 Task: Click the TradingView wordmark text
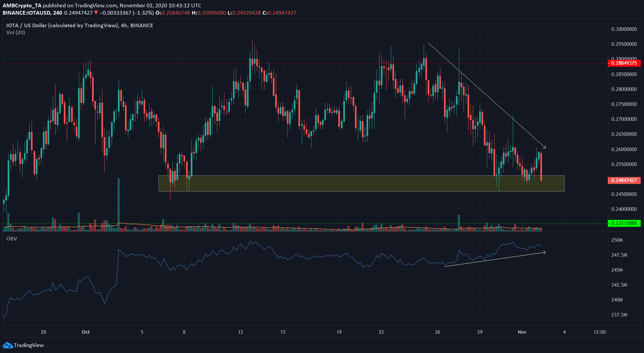(29, 345)
